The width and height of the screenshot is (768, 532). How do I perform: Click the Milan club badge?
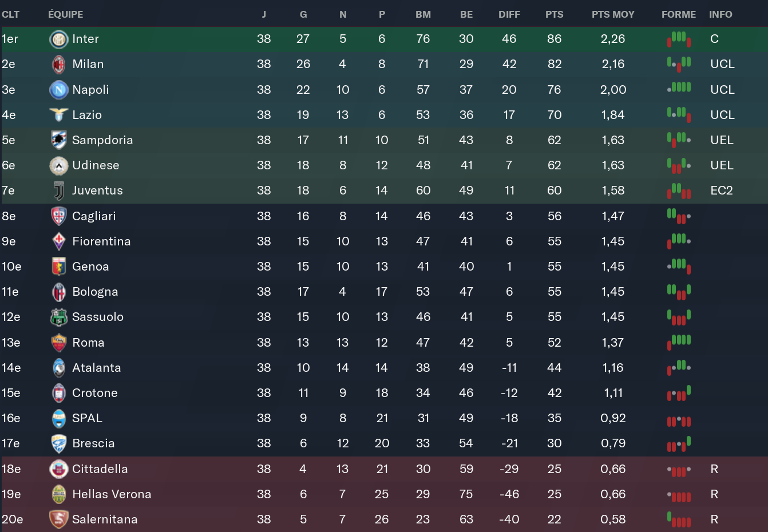coord(59,64)
